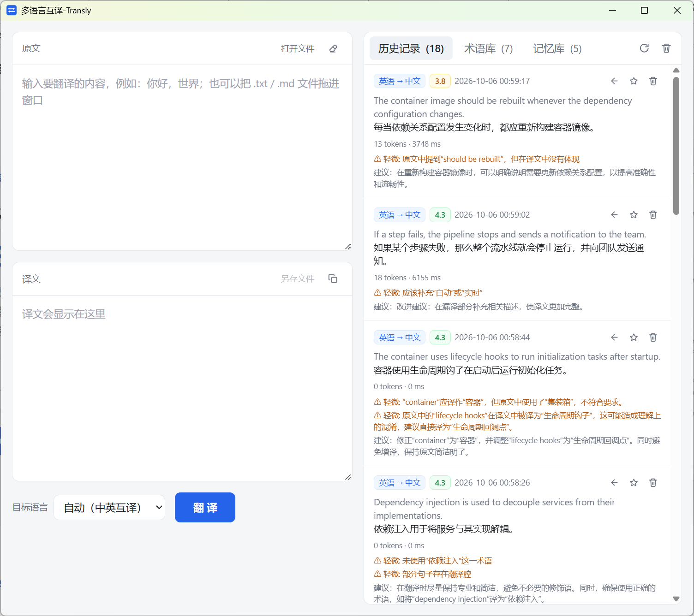Screen dimensions: 694x616
Task: Click warning 轻微: 部分句子存在翻译腔
Action: pos(422,574)
